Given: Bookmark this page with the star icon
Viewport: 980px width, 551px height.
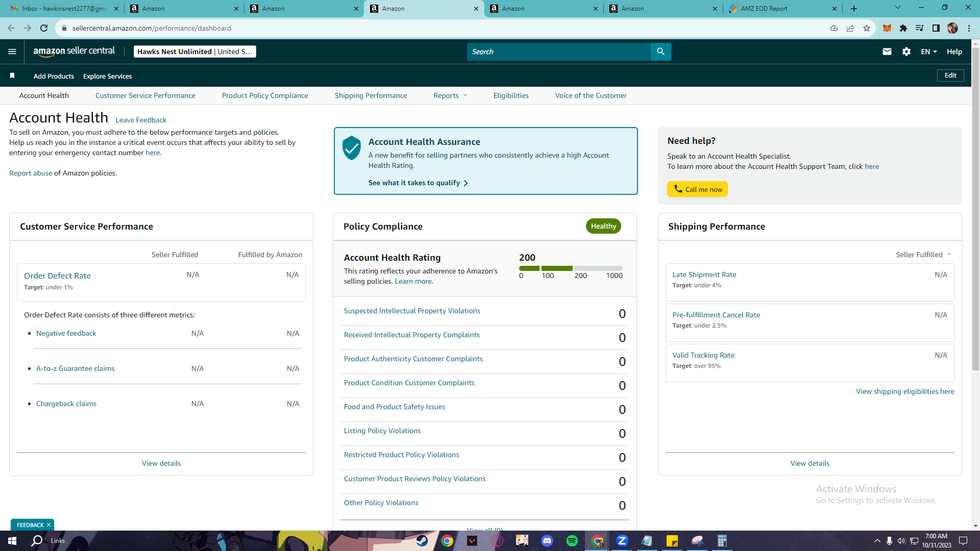Looking at the screenshot, I should pos(867,28).
